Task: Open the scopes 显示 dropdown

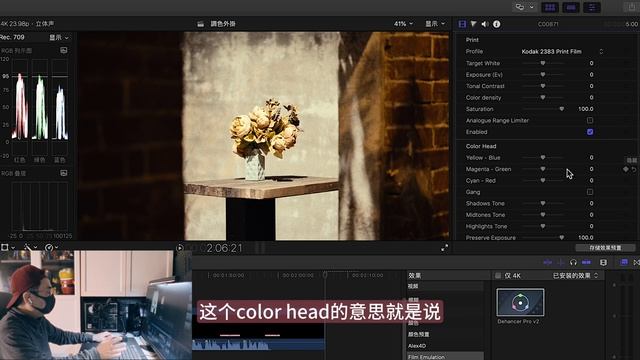Action: 59,38
